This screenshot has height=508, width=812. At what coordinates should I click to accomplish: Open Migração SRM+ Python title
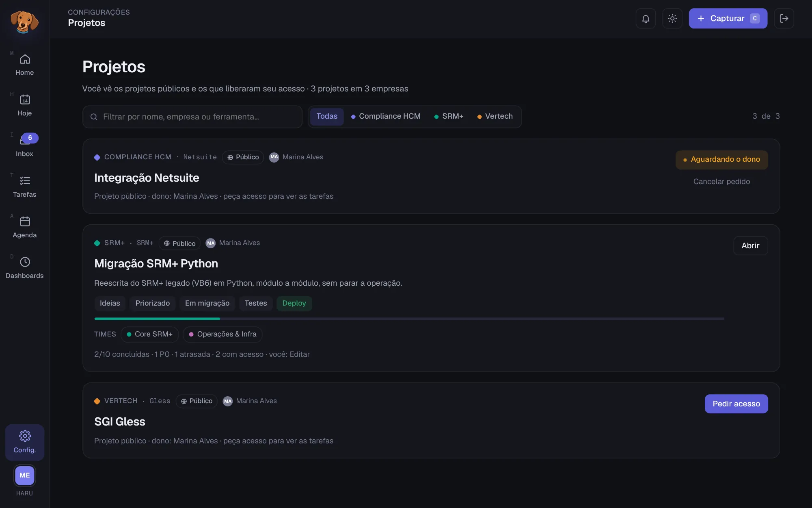156,264
